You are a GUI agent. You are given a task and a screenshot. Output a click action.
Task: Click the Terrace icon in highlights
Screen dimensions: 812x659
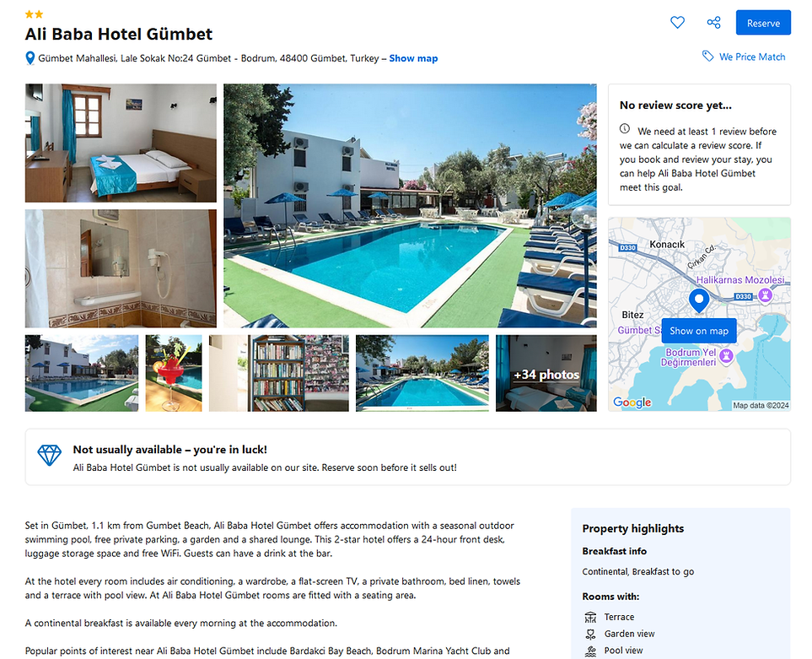(x=590, y=617)
